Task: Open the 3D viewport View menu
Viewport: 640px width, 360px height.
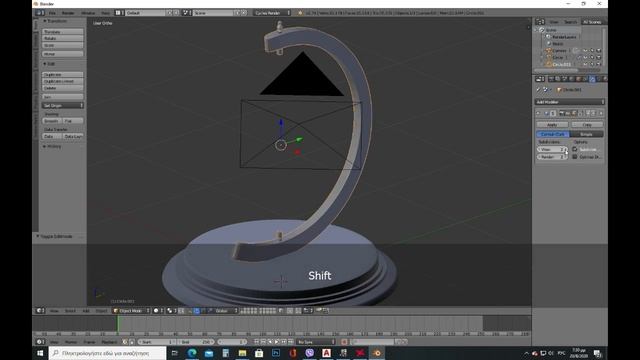Action: coord(54,311)
